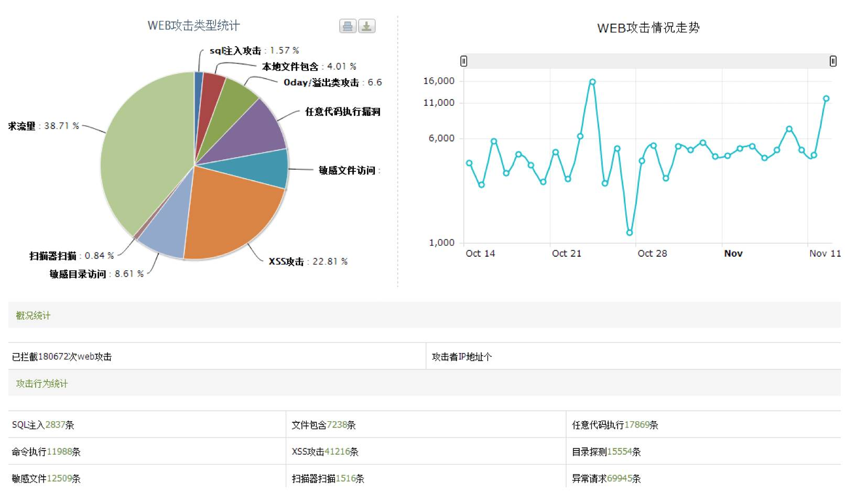Screen dimensions: 845x504
Task: Click the 文件包含 count 7238
Action: coord(337,425)
